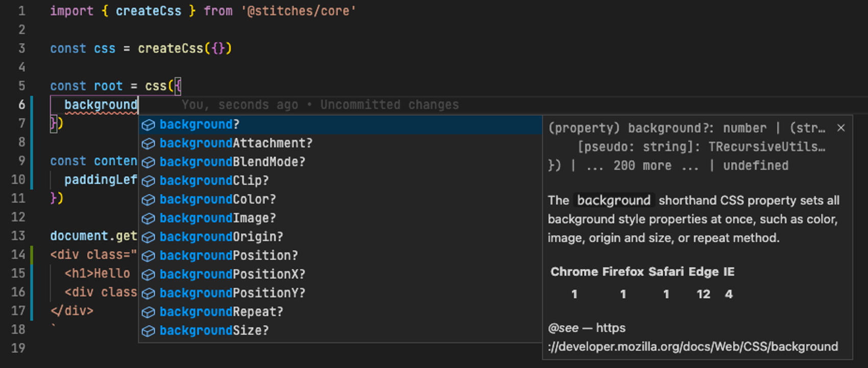Click the property icon next to backgroundSize

click(148, 331)
